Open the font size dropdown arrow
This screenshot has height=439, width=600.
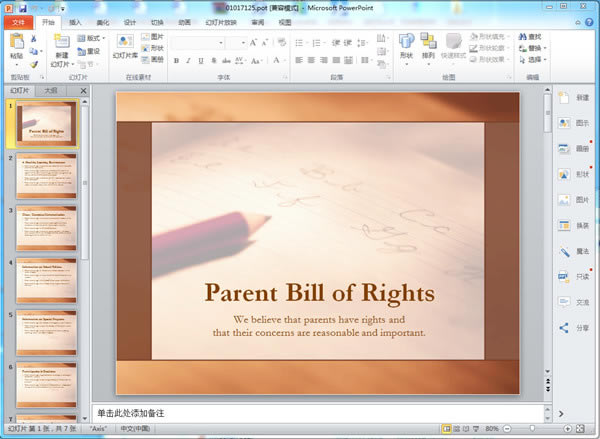pos(243,42)
